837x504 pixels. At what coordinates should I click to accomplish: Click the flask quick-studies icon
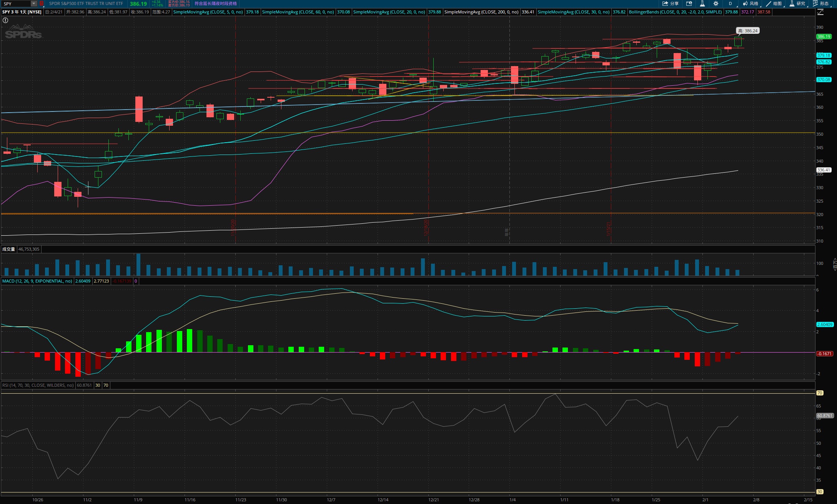pos(702,3)
